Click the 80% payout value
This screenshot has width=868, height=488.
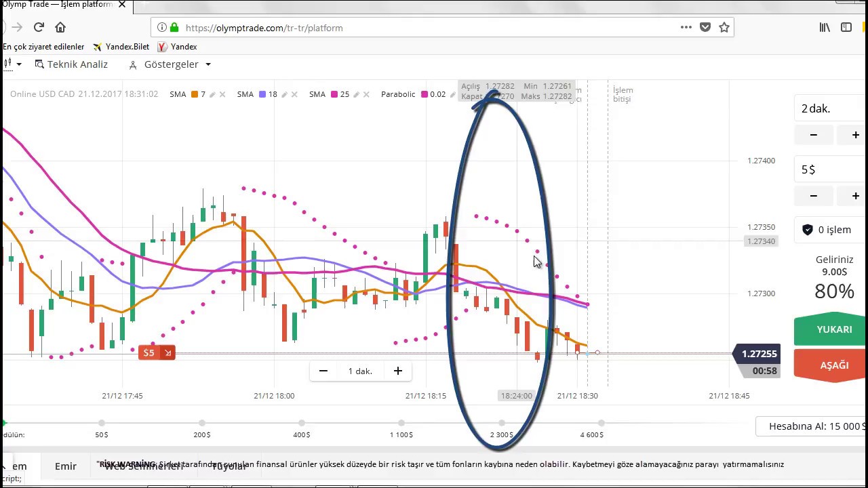point(834,291)
